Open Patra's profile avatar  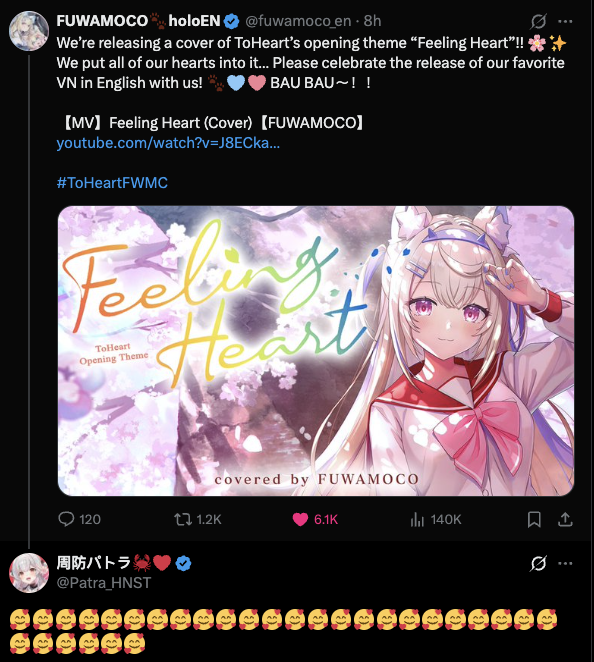[x=29, y=573]
